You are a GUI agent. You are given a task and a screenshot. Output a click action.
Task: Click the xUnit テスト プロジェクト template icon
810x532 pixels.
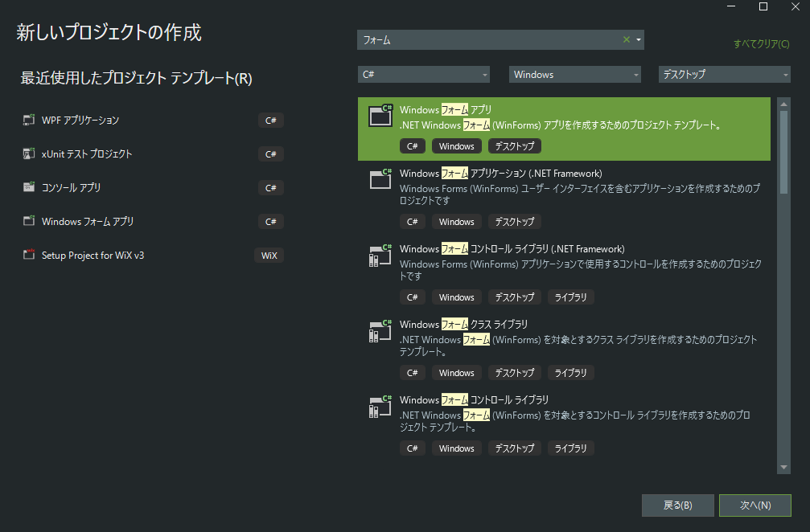[29, 153]
